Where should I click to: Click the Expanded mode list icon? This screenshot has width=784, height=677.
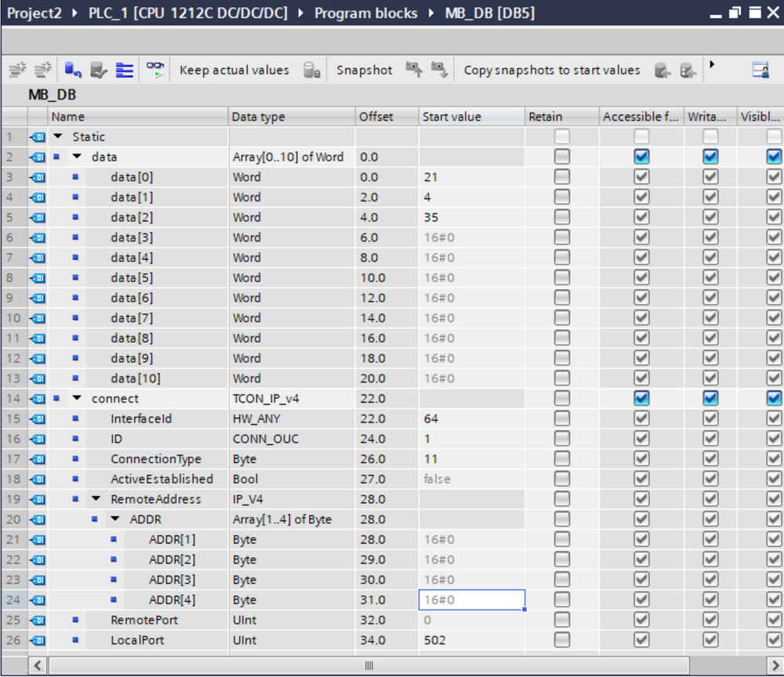coord(125,70)
